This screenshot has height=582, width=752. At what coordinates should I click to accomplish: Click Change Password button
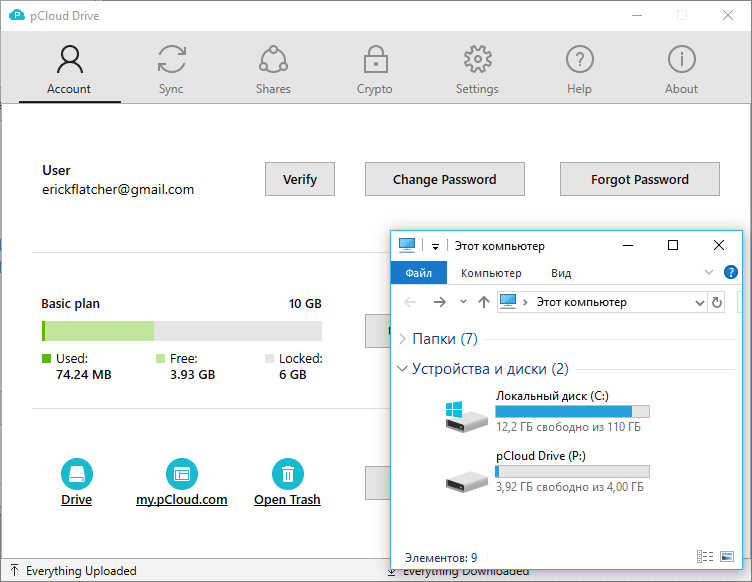[445, 179]
